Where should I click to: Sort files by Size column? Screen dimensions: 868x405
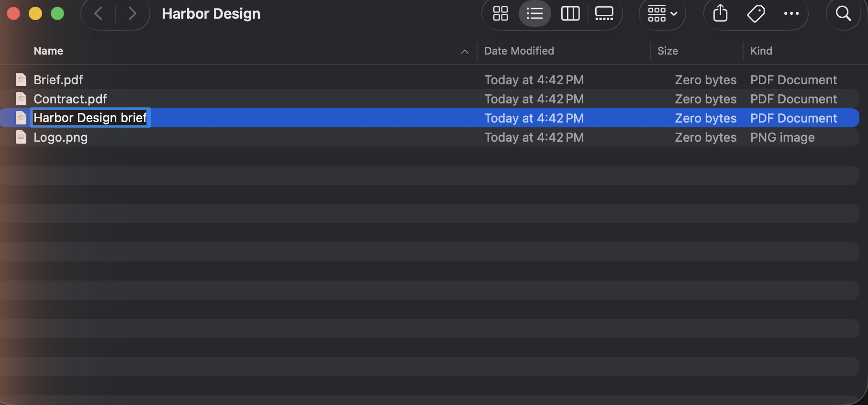[x=668, y=51]
